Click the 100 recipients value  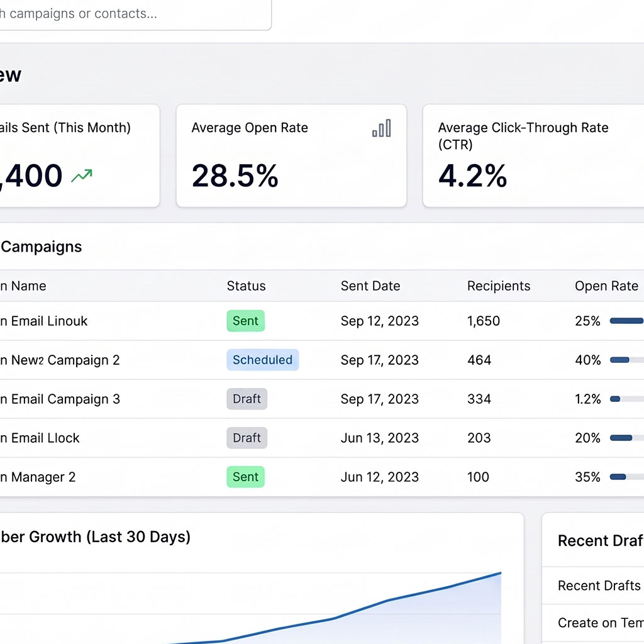point(478,477)
